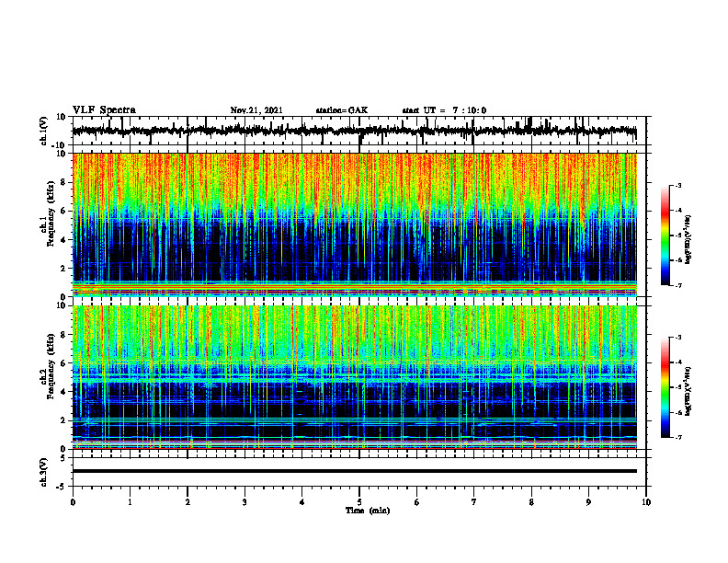Click the ch.1 spectrogram color scale bar
This screenshot has width=728, height=563.
[665, 236]
